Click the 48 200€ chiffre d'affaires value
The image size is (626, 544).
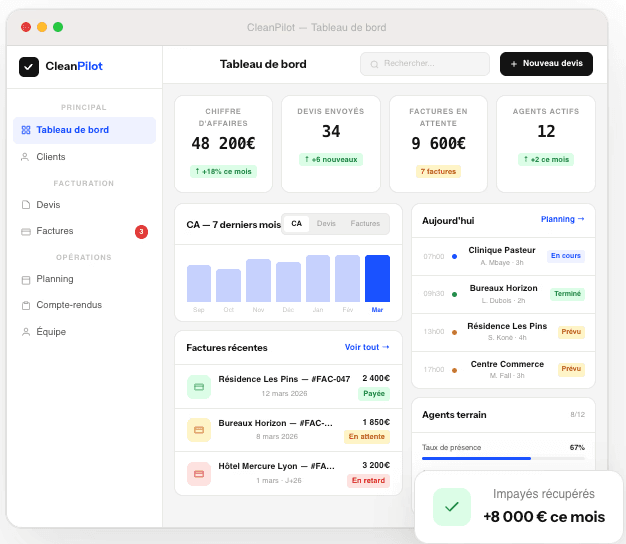tap(223, 144)
